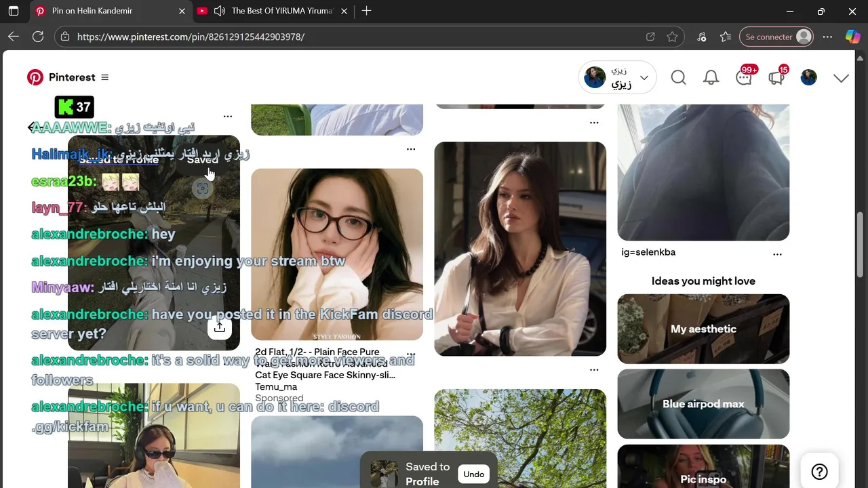Click the address bar URL
The height and width of the screenshot is (488, 868).
(x=191, y=37)
